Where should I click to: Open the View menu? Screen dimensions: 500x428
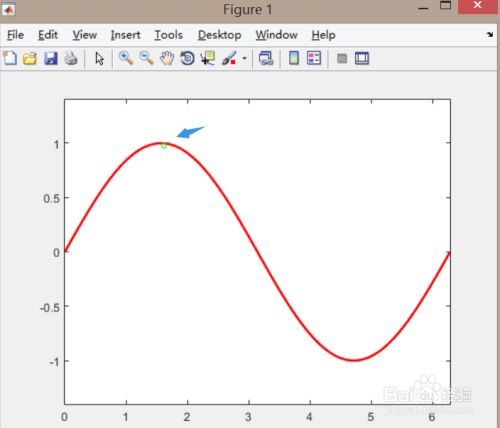point(85,35)
